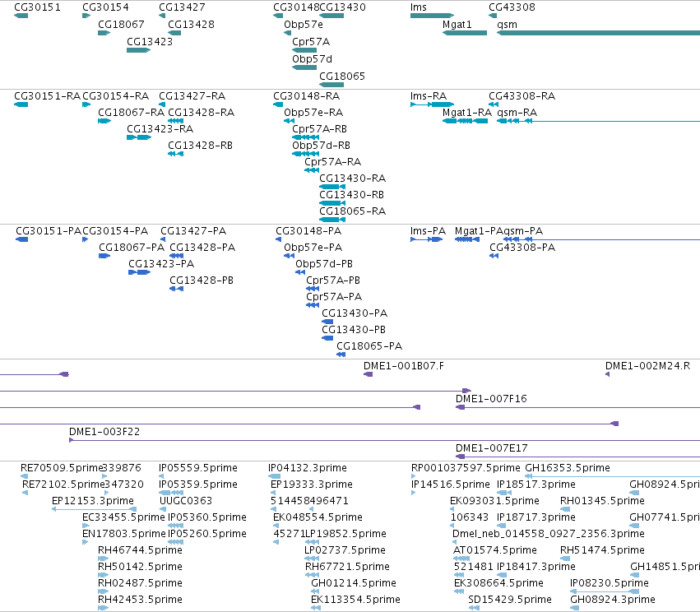
Task: Select protein Obp57d-PB
Action: [300, 272]
